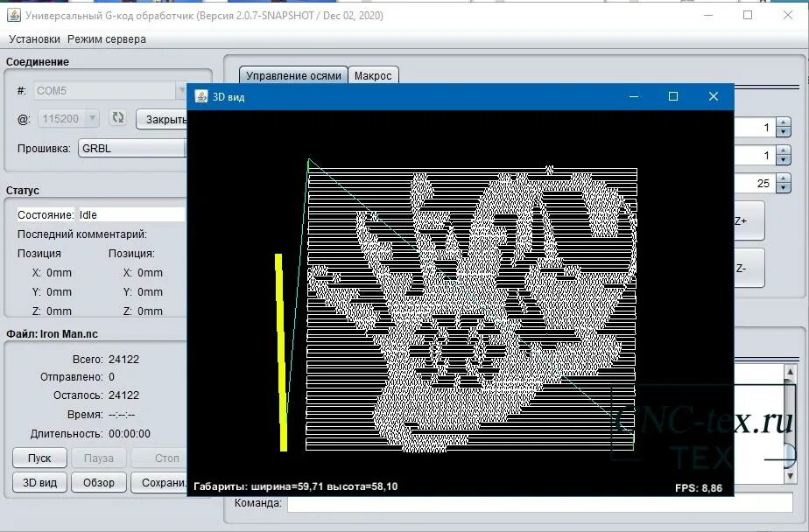Click the yellow tool marker in 3D view
This screenshot has height=532, width=809.
(281, 353)
